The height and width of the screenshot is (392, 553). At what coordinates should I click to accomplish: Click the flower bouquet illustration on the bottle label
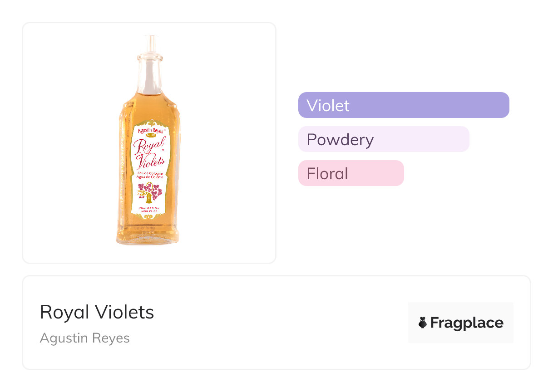149,192
